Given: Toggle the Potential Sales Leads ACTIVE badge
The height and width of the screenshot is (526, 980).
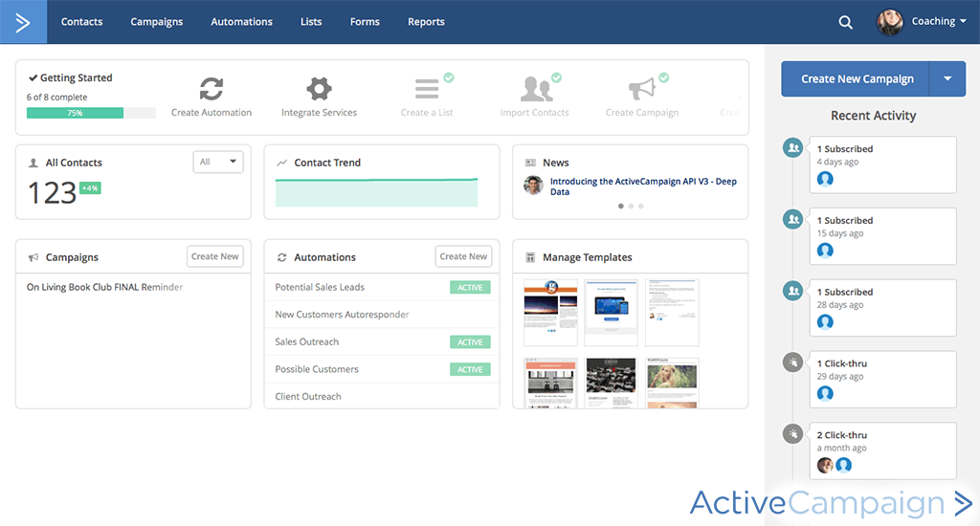Looking at the screenshot, I should [470, 287].
